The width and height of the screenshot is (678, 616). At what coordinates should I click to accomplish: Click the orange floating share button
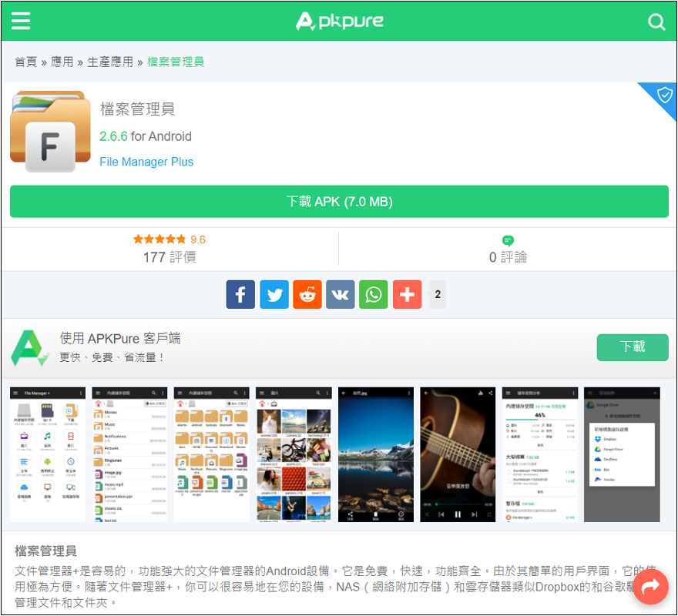point(650,588)
